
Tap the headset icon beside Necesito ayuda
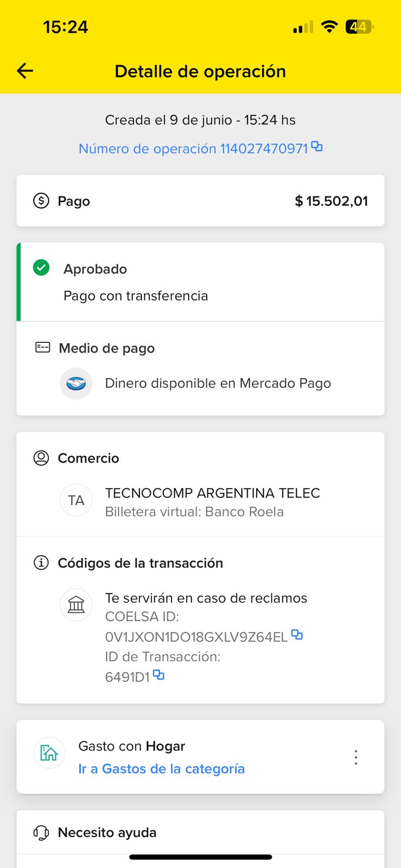41,832
